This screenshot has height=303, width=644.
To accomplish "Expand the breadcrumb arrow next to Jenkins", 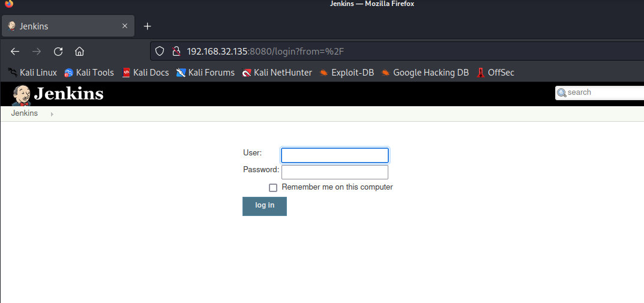I will pyautogui.click(x=52, y=114).
